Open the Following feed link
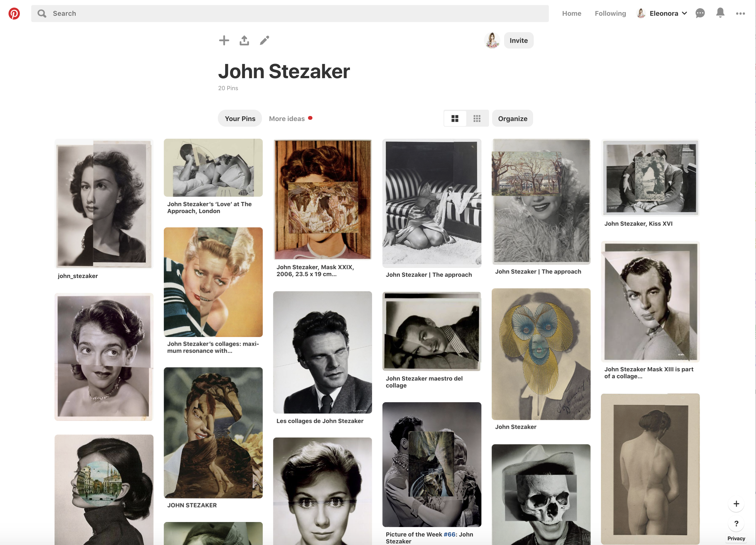This screenshot has height=545, width=756. tap(610, 14)
